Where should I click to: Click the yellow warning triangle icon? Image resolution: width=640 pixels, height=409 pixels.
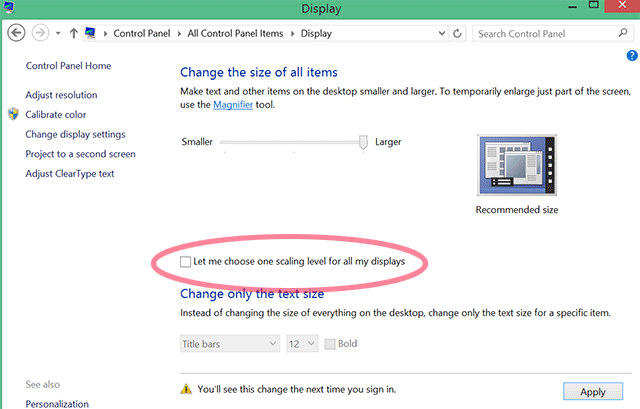click(x=186, y=389)
